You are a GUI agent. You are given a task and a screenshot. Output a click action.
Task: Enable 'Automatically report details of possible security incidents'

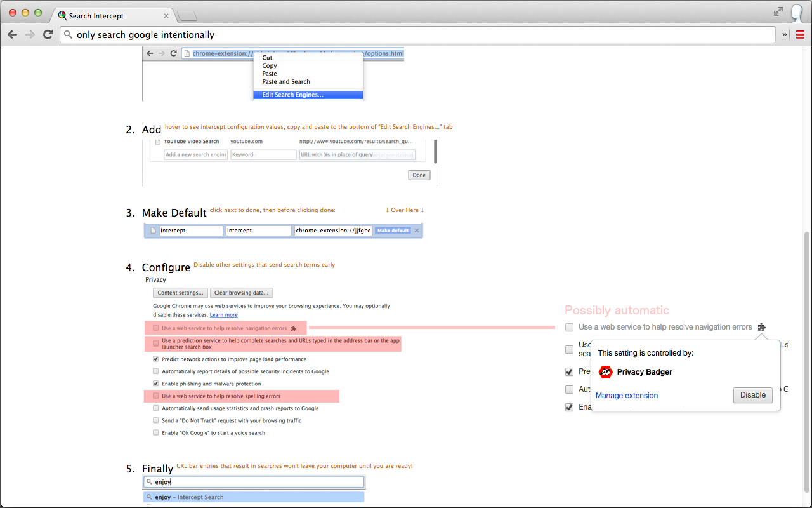[x=156, y=371]
